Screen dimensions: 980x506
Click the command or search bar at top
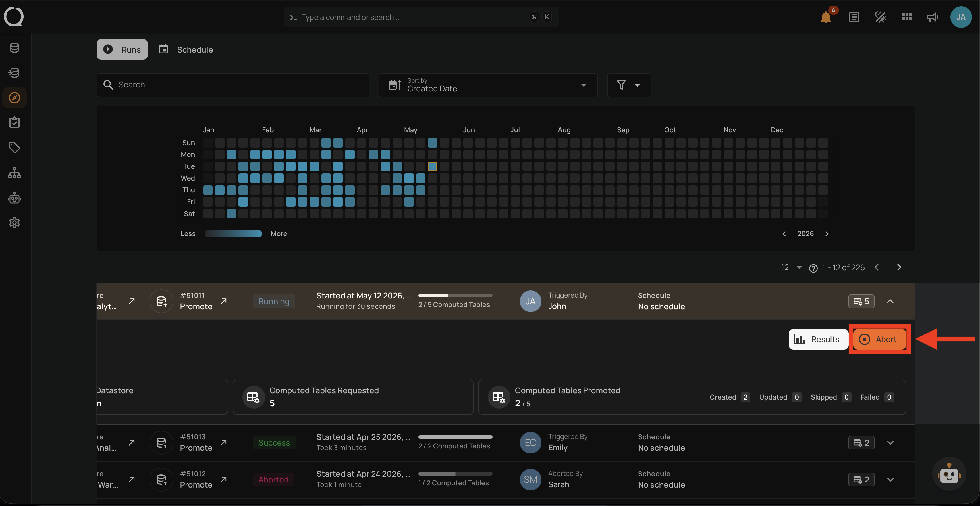click(x=421, y=17)
